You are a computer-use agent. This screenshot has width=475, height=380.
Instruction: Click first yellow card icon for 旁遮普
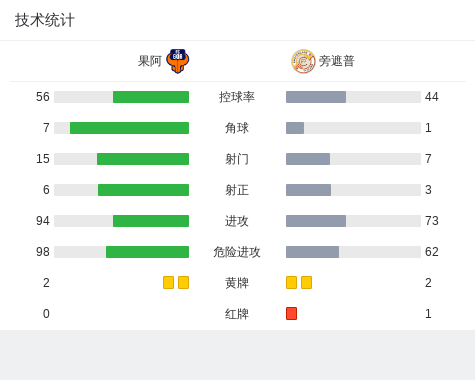tap(291, 283)
